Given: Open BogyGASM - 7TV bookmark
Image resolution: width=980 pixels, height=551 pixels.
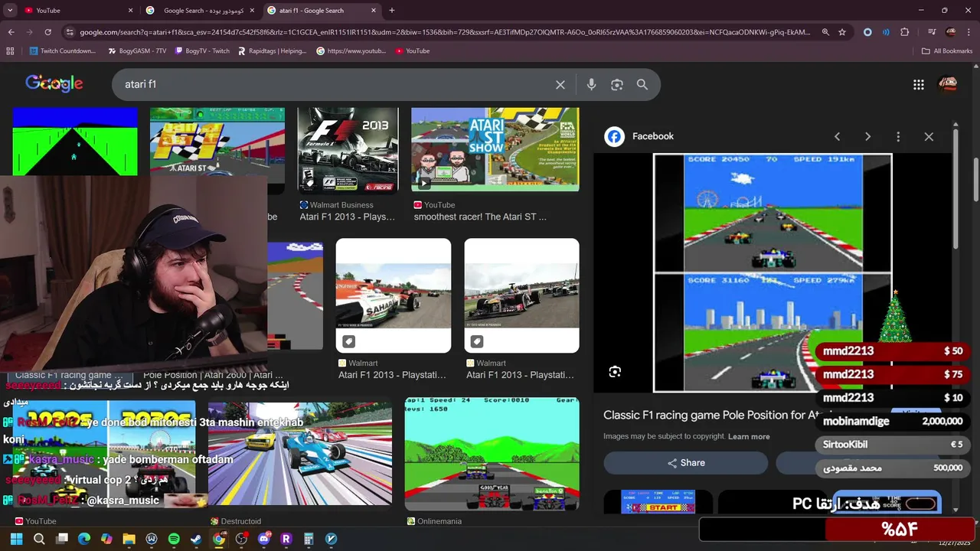Looking at the screenshot, I should coord(137,51).
